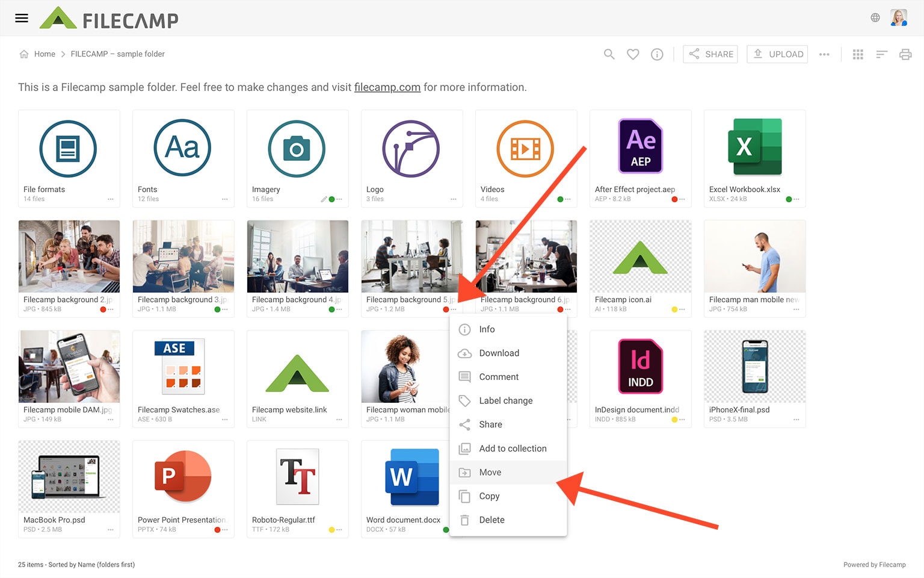
Task: Open MacBook Pro.psd thumbnail
Action: click(69, 477)
